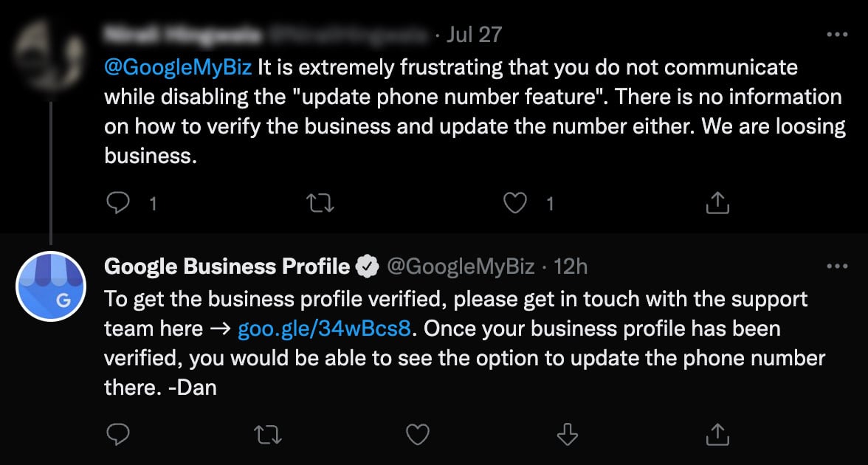Open the goo.gle/34wBcs8 support link
This screenshot has width=868, height=465.
tap(324, 328)
